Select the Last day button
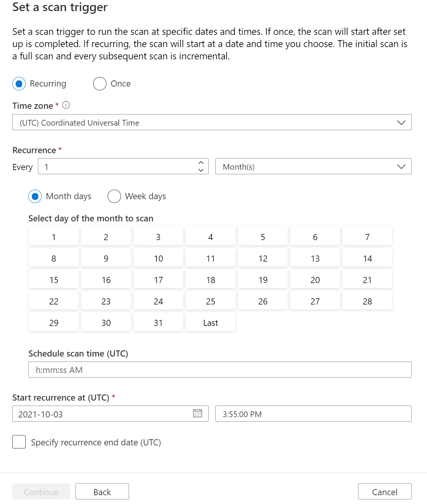The width and height of the screenshot is (427, 504). [210, 323]
